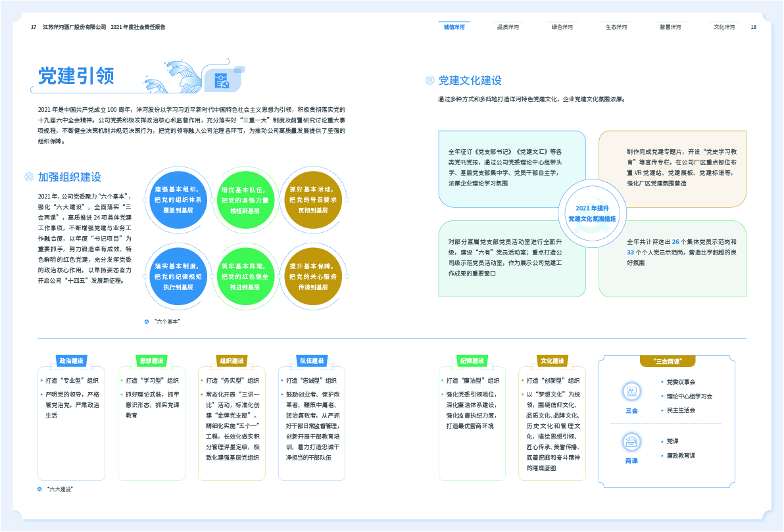
Task: Click the 队伍建设 header label
Action: pyautogui.click(x=312, y=361)
